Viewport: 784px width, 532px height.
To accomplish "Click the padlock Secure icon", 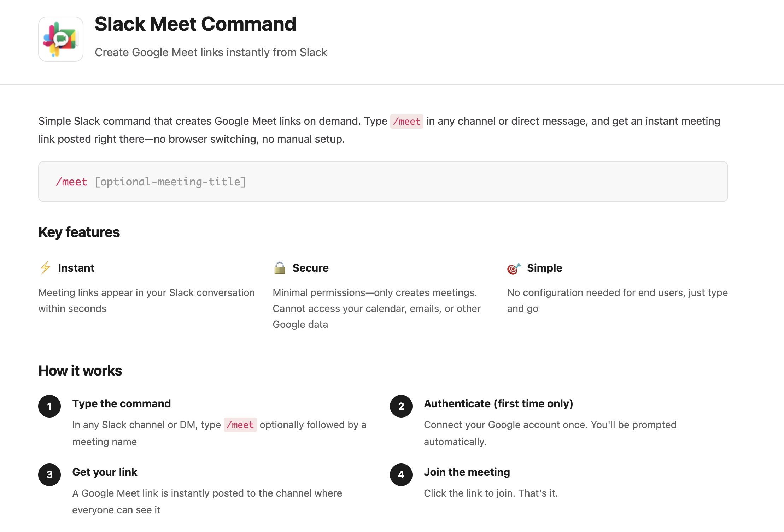I will coord(279,268).
